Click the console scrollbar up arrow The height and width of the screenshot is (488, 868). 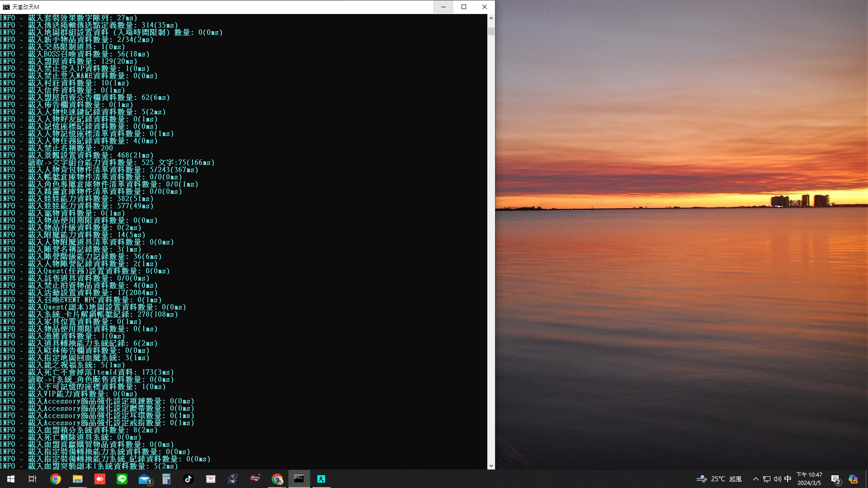point(491,18)
